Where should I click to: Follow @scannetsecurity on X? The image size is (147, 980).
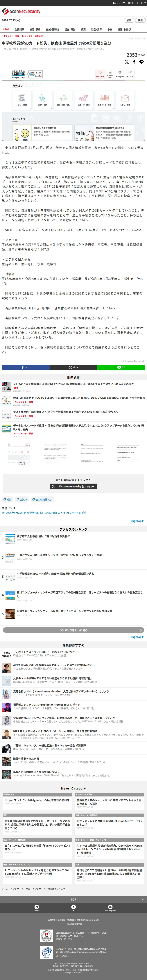(x=73, y=486)
